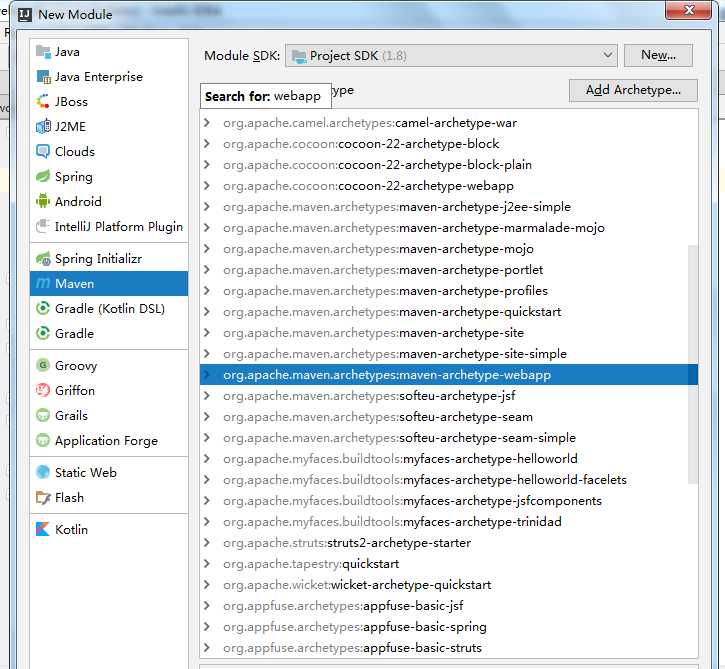Choose Spring Initializr module type
This screenshot has height=669, width=725.
109,259
